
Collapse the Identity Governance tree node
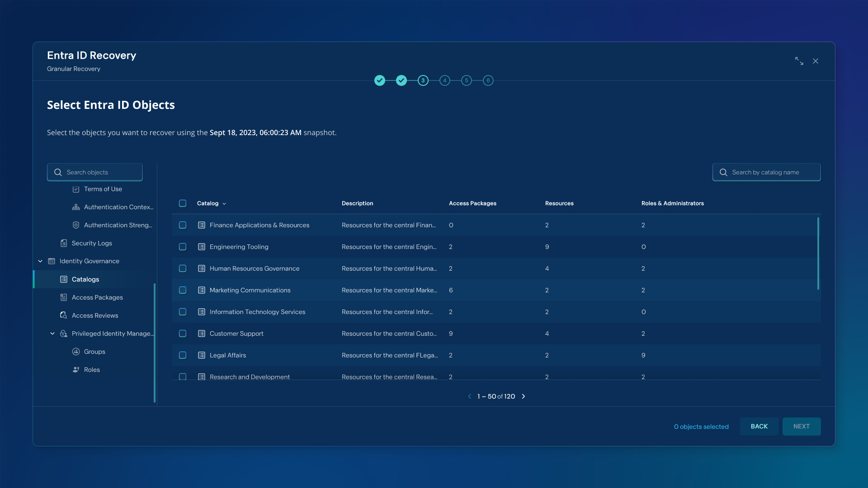click(x=40, y=262)
